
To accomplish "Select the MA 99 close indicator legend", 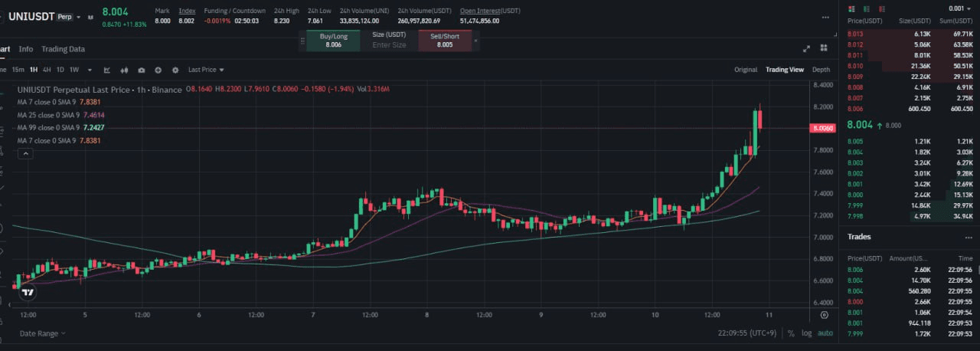I will click(60, 127).
